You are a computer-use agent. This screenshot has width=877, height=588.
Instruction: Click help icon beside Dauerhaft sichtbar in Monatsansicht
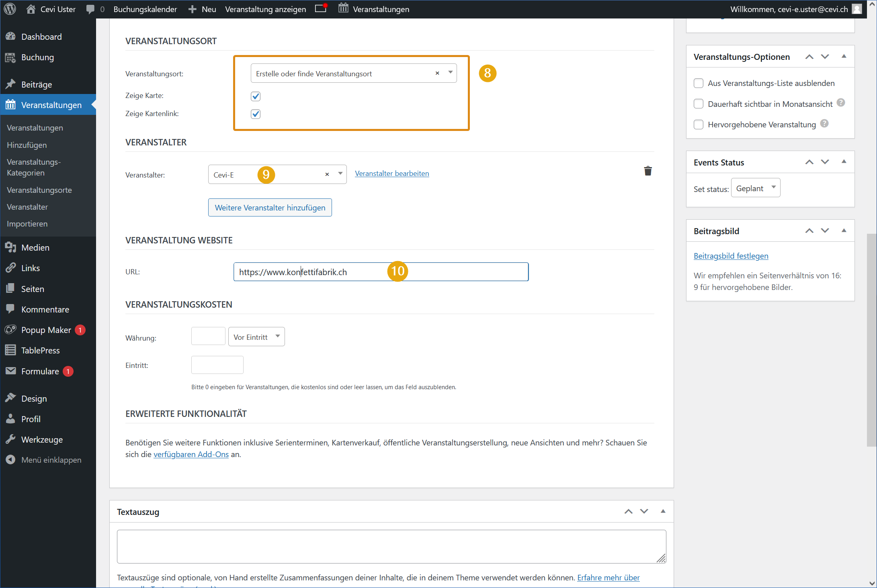[841, 103]
